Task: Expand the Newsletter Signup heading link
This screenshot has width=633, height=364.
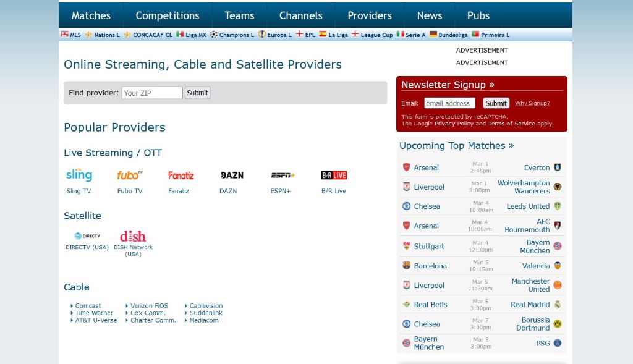Action: pos(448,85)
